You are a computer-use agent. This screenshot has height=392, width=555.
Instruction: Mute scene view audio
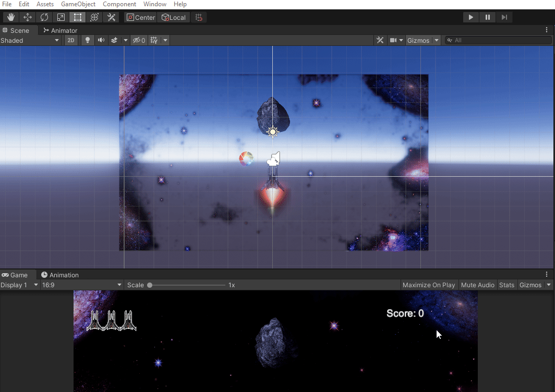click(x=100, y=40)
